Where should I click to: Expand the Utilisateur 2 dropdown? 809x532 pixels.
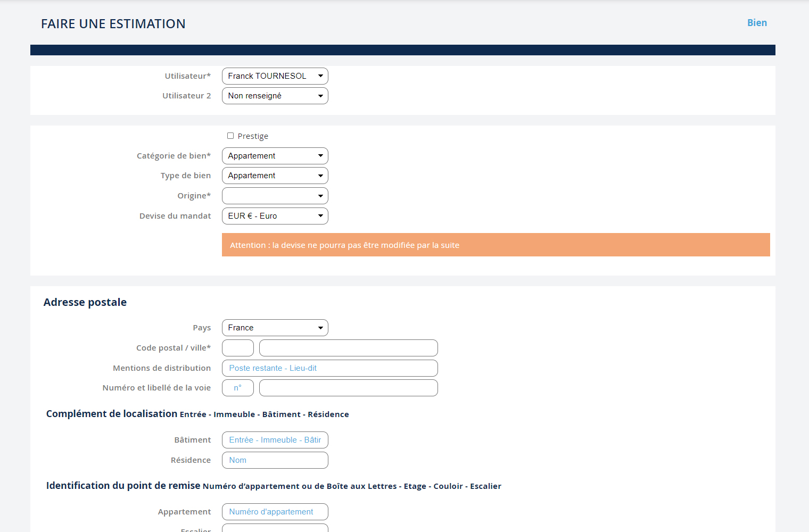tap(275, 96)
